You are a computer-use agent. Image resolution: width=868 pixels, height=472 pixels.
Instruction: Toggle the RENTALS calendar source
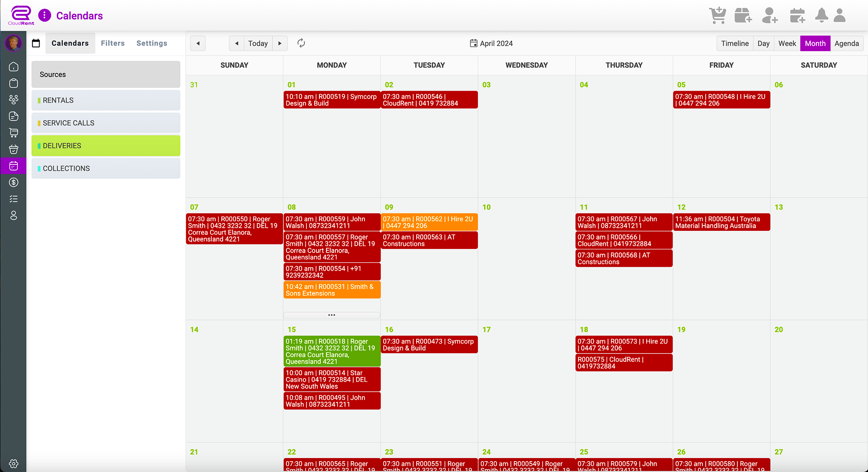(106, 100)
